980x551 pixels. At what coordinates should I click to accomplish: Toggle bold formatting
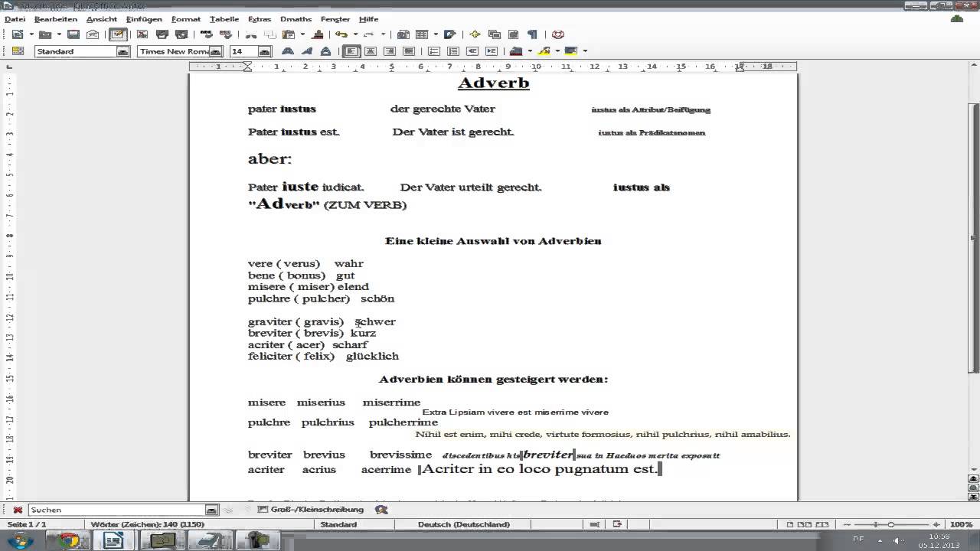click(x=288, y=51)
